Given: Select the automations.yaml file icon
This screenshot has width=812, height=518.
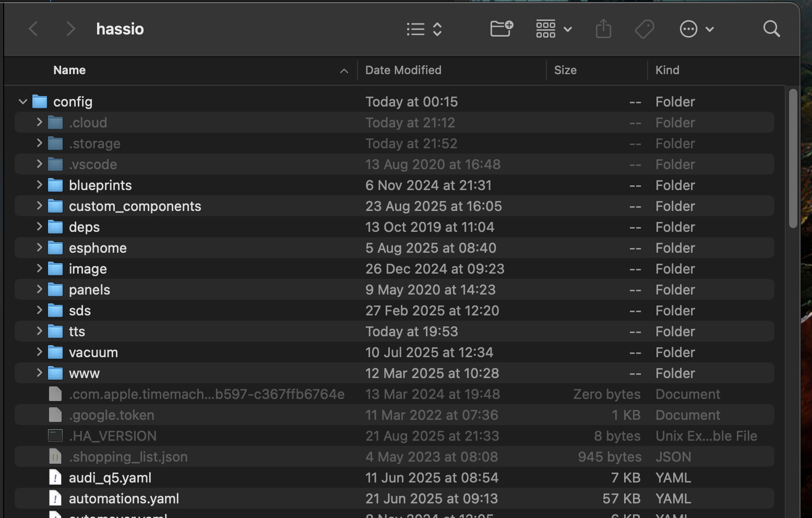Looking at the screenshot, I should [x=55, y=498].
